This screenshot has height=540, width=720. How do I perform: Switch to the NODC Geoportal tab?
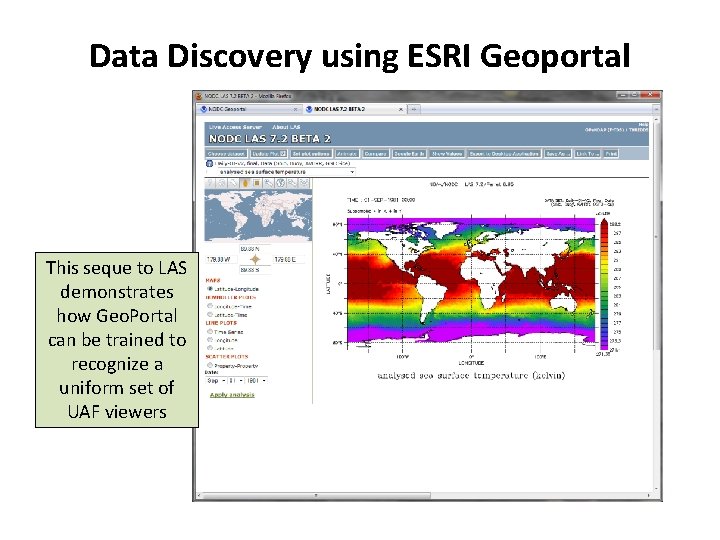pyautogui.click(x=249, y=109)
